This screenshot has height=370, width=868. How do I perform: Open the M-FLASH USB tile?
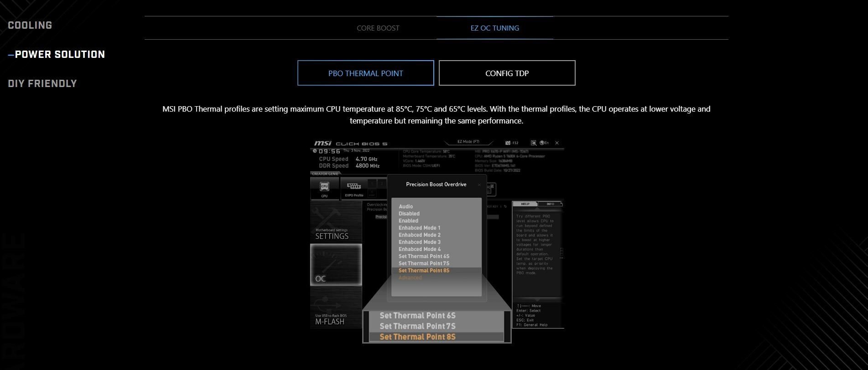[336, 307]
